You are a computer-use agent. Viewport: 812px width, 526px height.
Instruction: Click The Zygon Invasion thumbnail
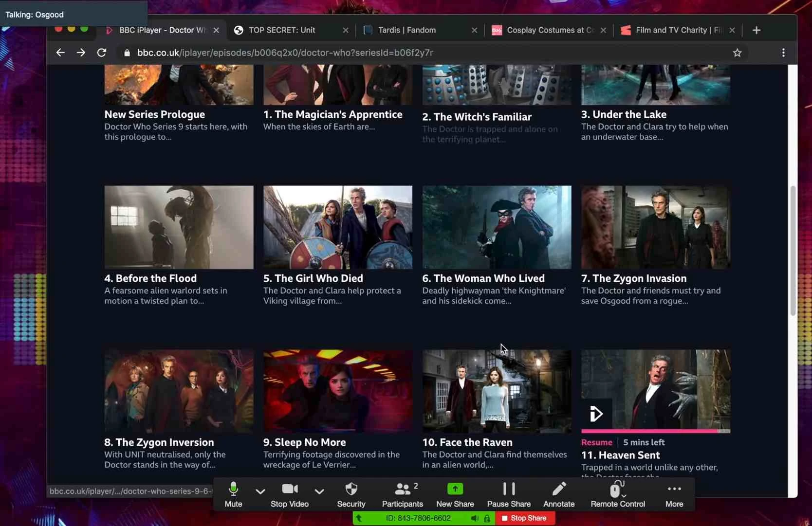656,227
